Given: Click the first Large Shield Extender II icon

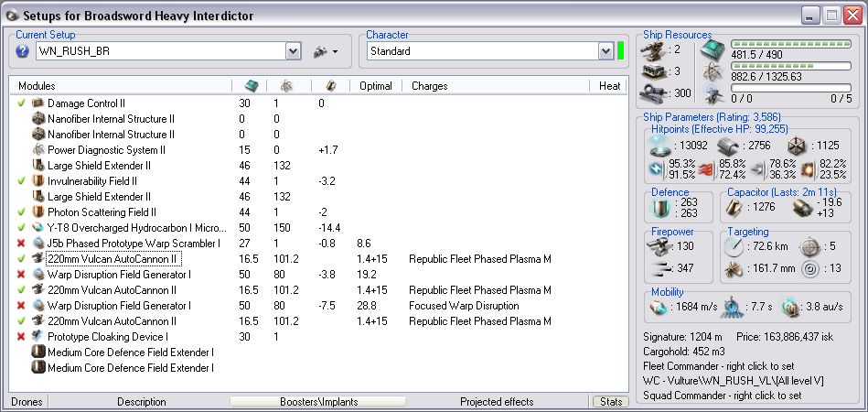Looking at the screenshot, I should (x=38, y=165).
